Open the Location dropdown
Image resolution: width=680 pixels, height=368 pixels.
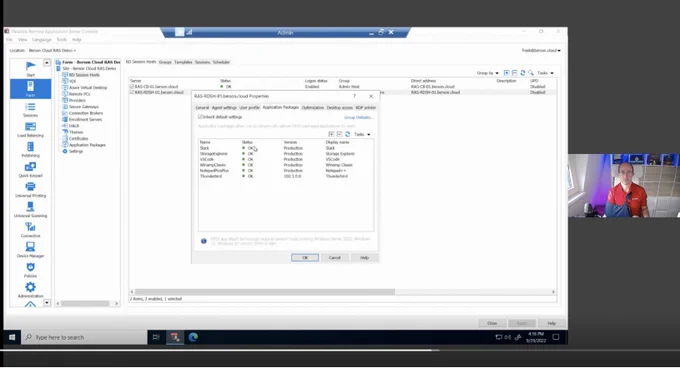(52, 50)
